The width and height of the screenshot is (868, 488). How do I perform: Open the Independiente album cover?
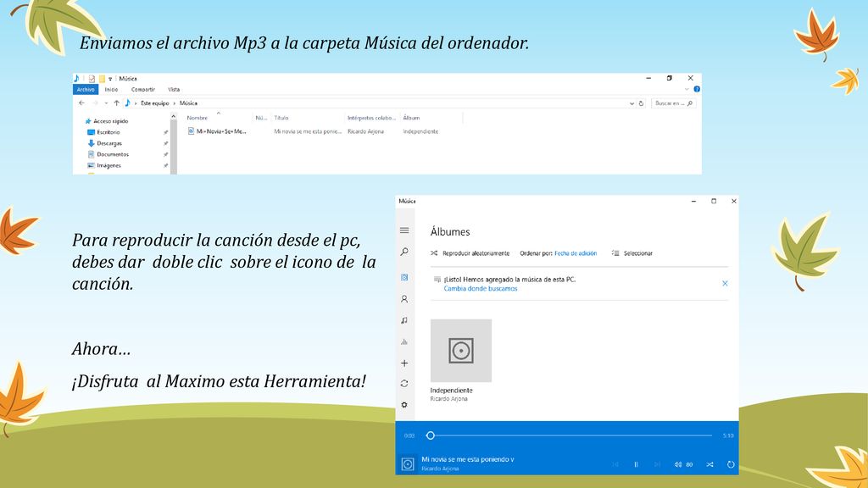tap(461, 350)
